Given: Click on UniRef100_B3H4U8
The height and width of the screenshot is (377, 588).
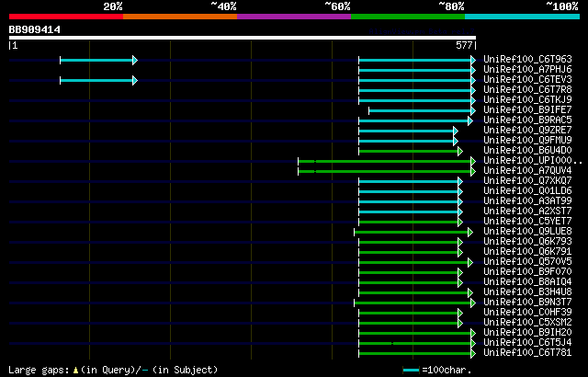Looking at the screenshot, I should pyautogui.click(x=527, y=292).
